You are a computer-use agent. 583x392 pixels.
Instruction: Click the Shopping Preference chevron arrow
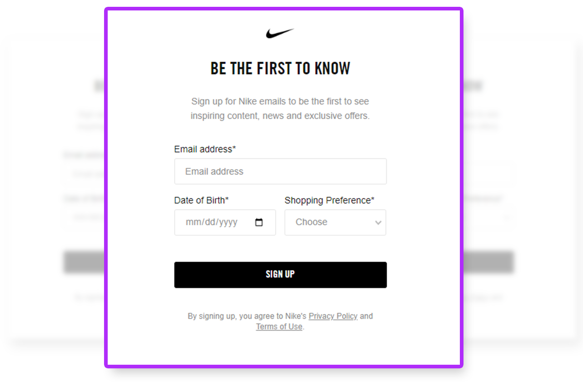pos(378,223)
